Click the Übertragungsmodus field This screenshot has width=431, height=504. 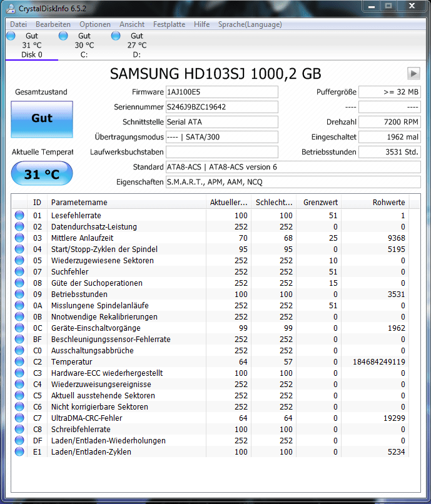coord(222,137)
